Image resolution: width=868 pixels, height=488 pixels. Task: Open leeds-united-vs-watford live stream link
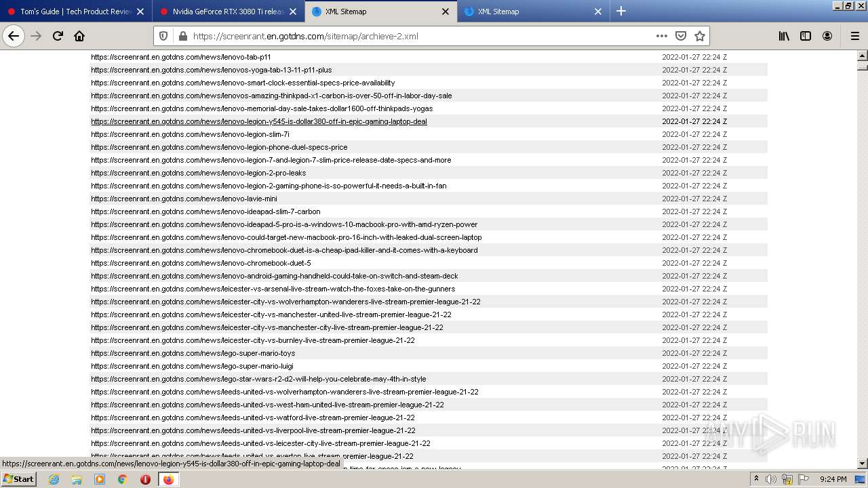pos(253,418)
